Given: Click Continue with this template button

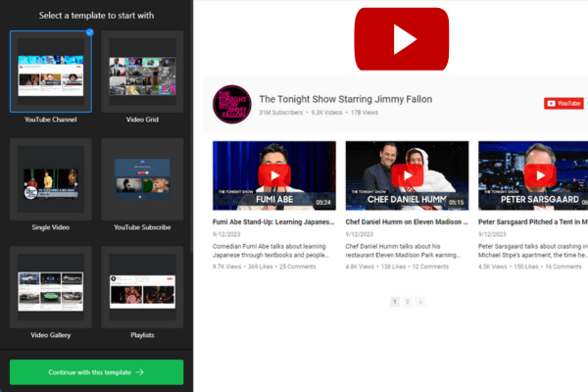Looking at the screenshot, I should (96, 372).
